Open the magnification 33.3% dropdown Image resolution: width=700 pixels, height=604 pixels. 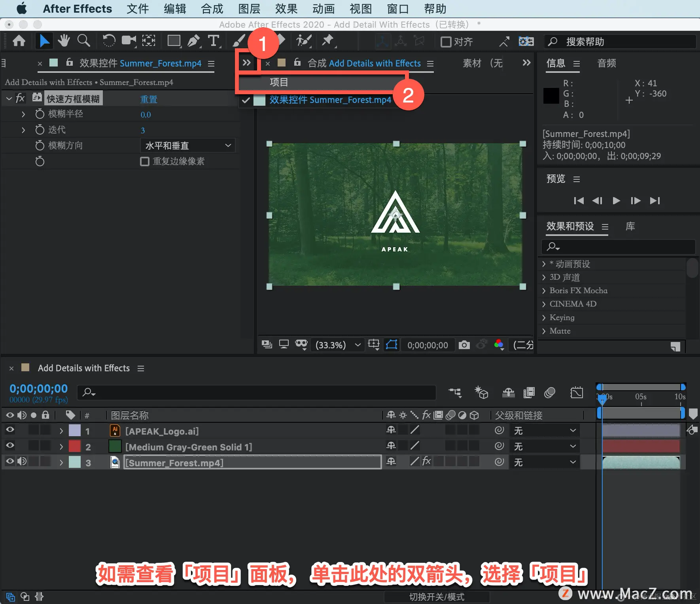(338, 345)
